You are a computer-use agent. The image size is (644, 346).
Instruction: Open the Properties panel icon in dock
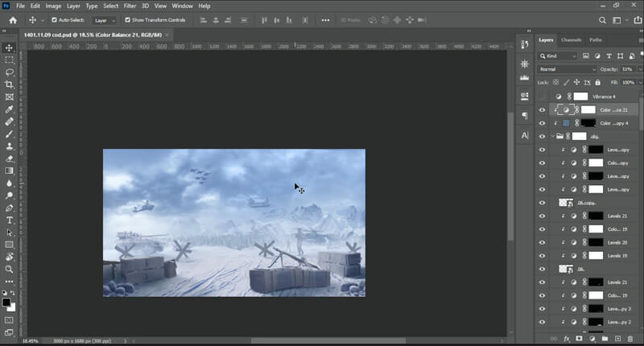click(525, 96)
